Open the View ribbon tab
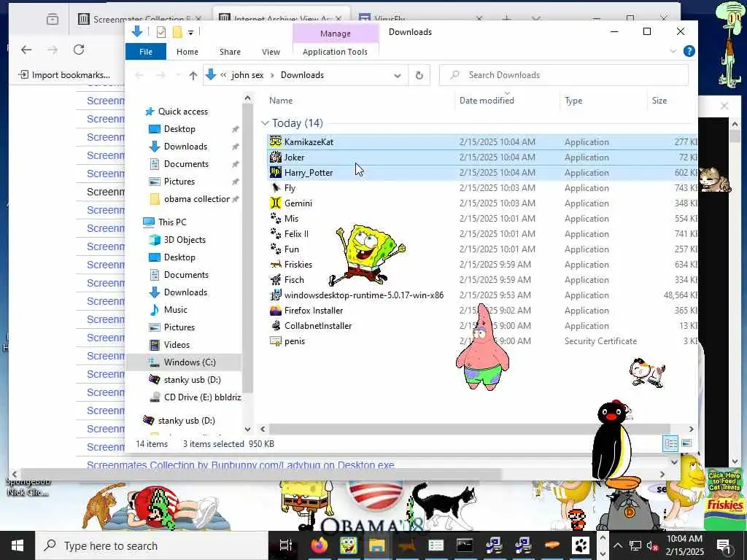This screenshot has height=560, width=747. 271,52
